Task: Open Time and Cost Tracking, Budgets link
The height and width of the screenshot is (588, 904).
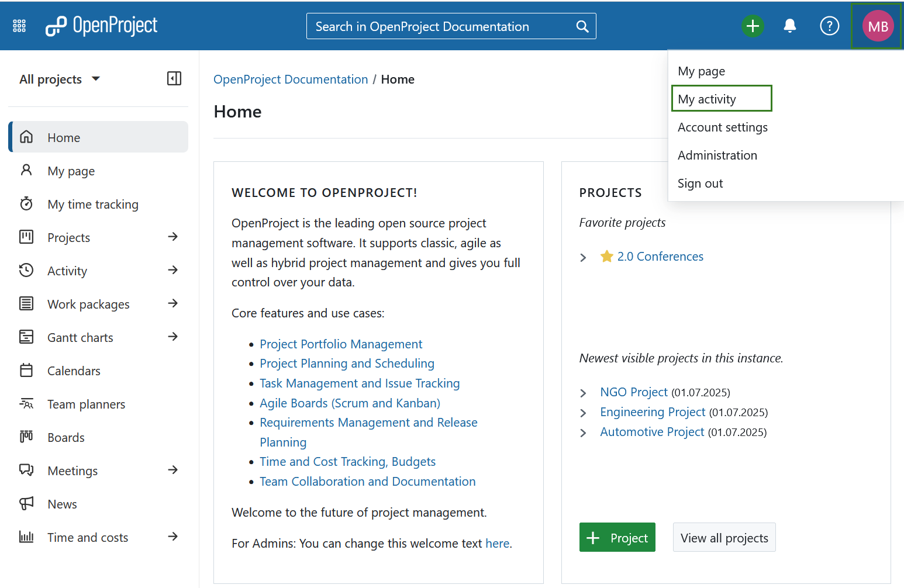Action: [x=347, y=462]
